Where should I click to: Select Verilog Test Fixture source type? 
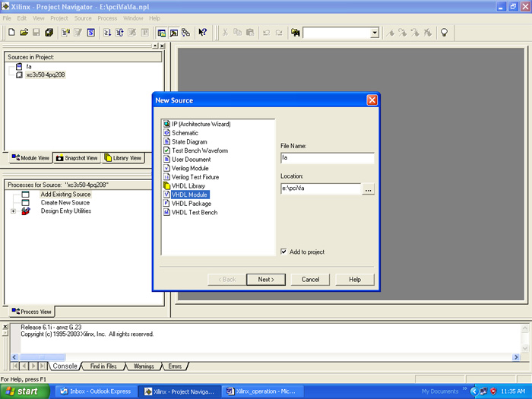pos(195,177)
